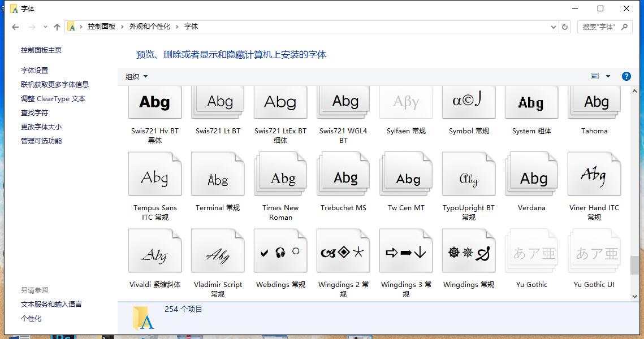The image size is (644, 339).
Task: Select the Tempus Sans ITC font icon
Action: pyautogui.click(x=155, y=174)
